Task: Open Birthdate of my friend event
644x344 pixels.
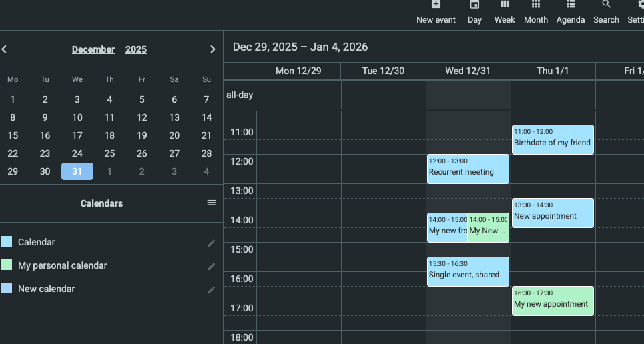Action: [x=553, y=140]
